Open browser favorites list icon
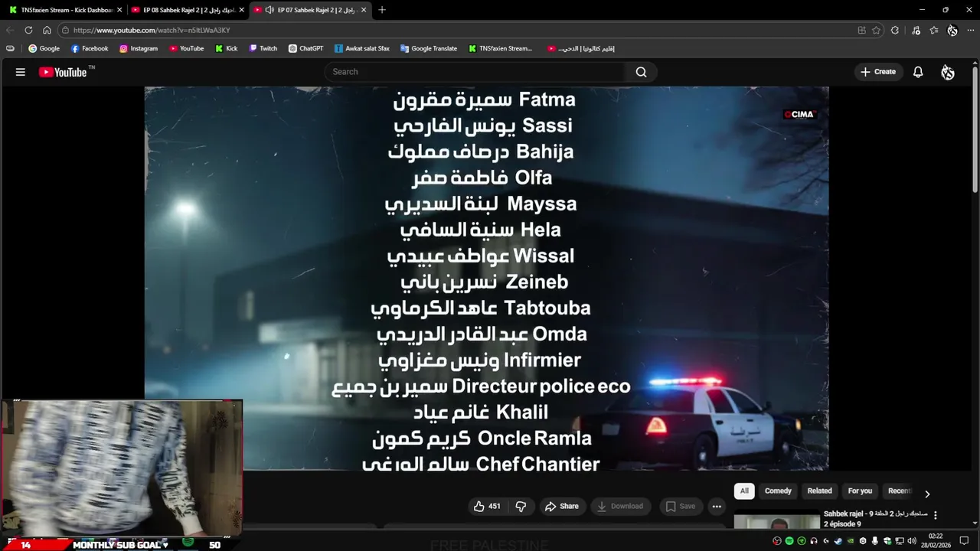 click(x=934, y=30)
